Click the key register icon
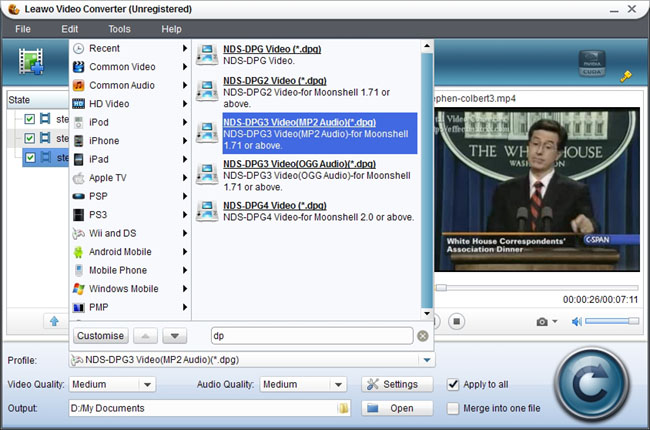The image size is (650, 430). (x=626, y=76)
